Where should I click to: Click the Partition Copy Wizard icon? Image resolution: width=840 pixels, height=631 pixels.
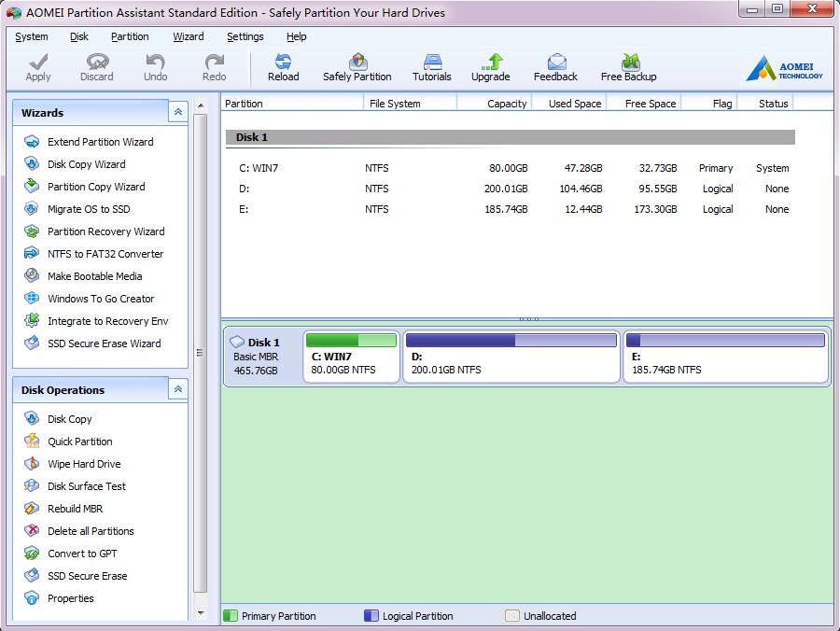[x=32, y=186]
